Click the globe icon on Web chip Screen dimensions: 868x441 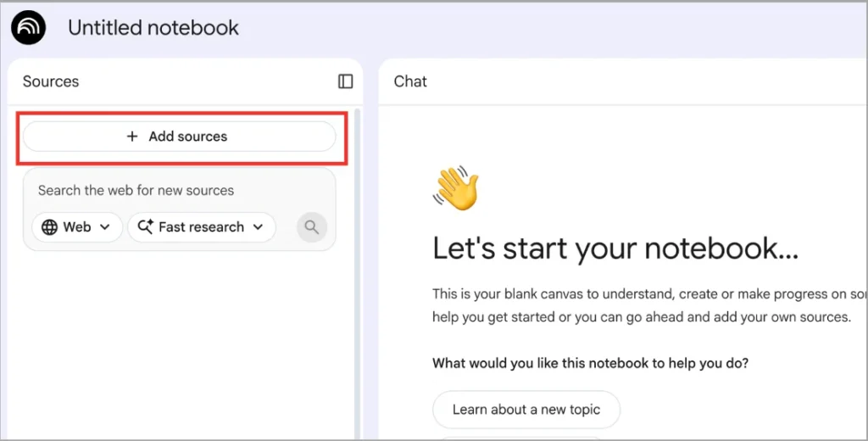[x=49, y=227]
